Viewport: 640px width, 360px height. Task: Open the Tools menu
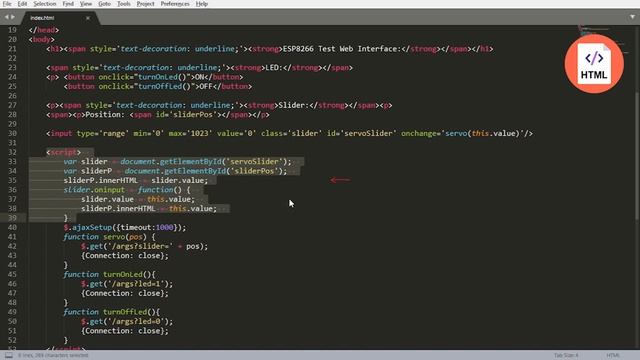[x=124, y=4]
